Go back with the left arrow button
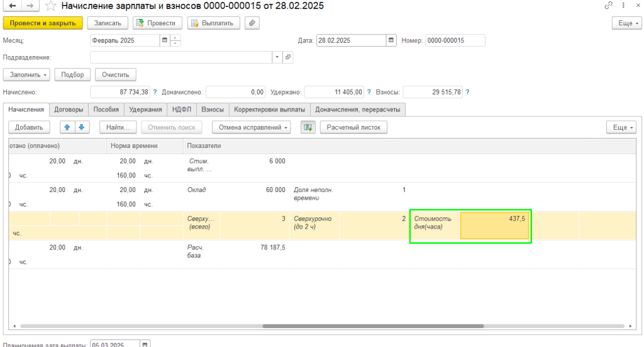Screen dimensions: 644x347 pos(13,6)
